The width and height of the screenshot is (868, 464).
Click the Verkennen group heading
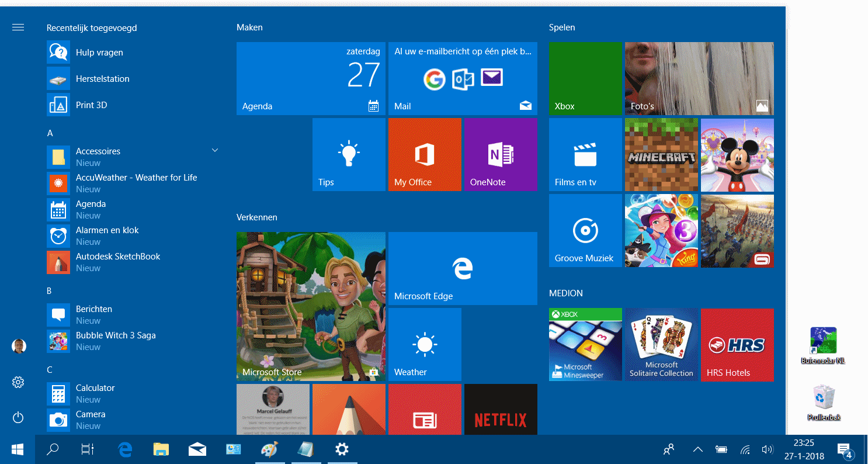pyautogui.click(x=256, y=217)
